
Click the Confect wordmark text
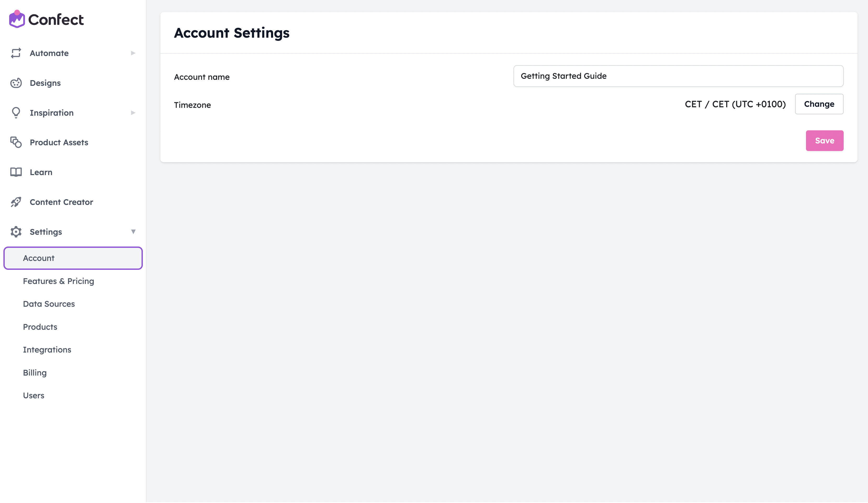[56, 20]
